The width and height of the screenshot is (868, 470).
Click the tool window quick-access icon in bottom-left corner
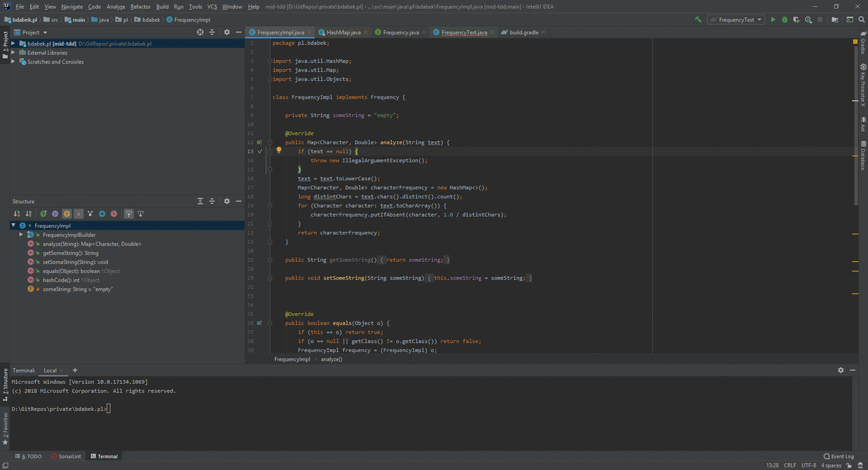tap(5, 466)
